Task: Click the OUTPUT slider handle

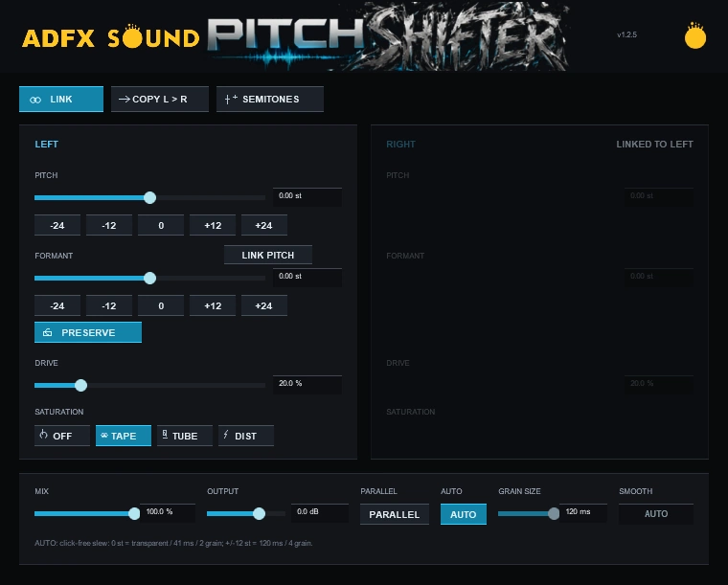Action: tap(259, 513)
